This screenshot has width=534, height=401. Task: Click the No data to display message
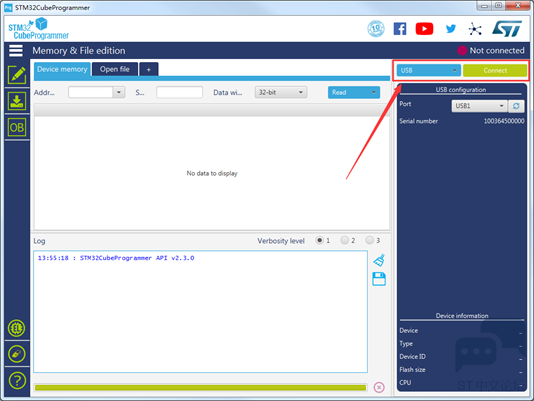point(212,173)
